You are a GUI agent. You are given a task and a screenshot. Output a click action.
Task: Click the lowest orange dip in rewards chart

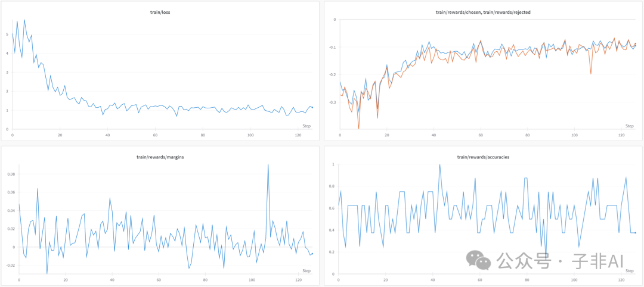pos(358,128)
